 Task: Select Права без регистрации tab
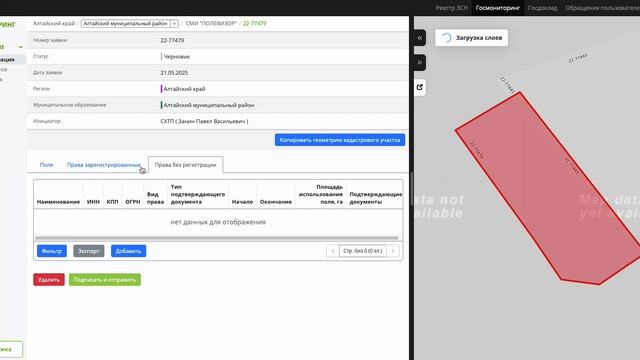pos(185,165)
